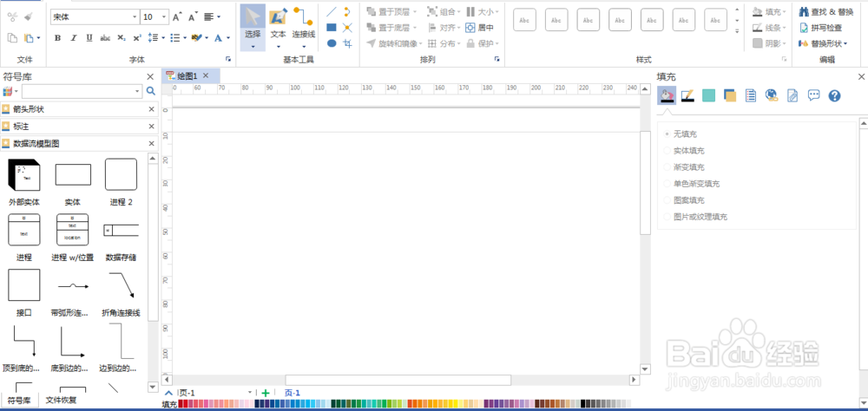Screen dimensions: 868x411
Task: Open the 替换形状 dropdown
Action: coord(823,43)
